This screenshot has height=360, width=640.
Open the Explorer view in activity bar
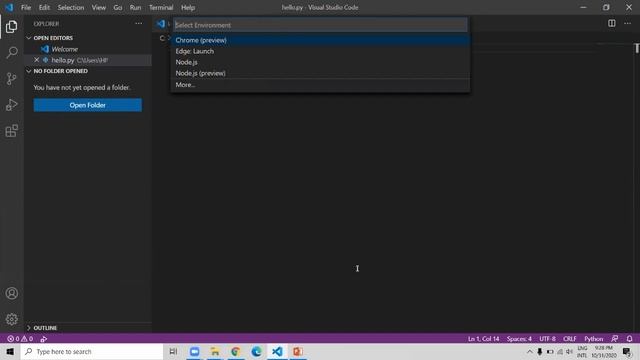click(11, 27)
